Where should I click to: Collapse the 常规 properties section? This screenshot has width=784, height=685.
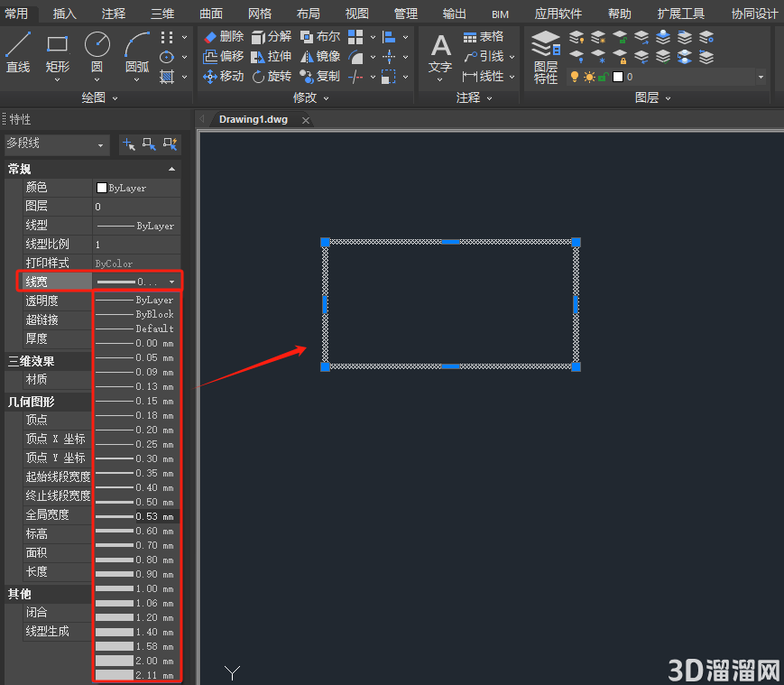pyautogui.click(x=171, y=169)
